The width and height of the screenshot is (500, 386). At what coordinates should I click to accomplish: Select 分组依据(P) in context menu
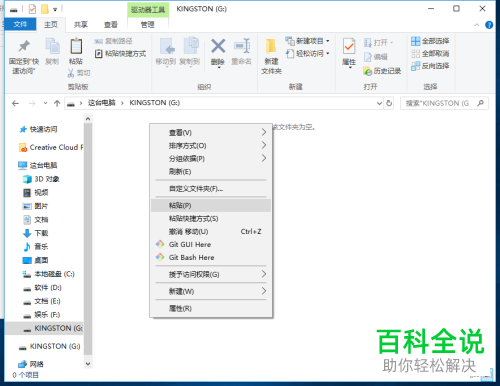pyautogui.click(x=211, y=159)
